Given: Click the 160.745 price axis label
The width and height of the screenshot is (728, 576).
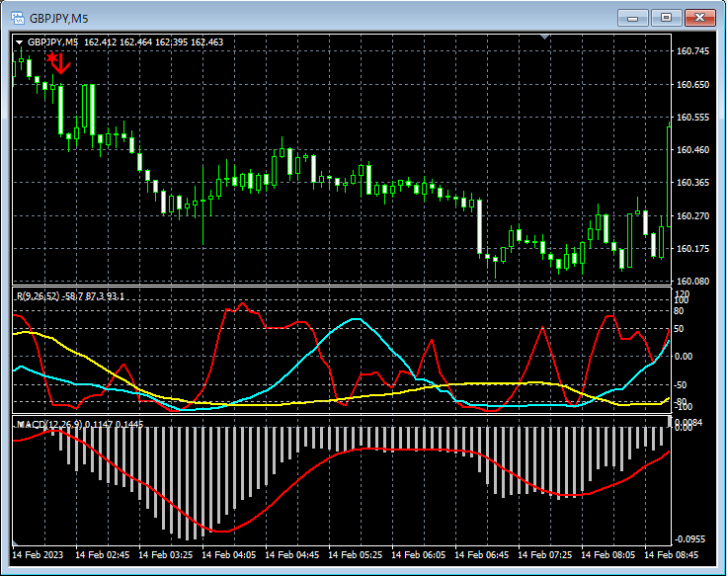Looking at the screenshot, I should [693, 51].
